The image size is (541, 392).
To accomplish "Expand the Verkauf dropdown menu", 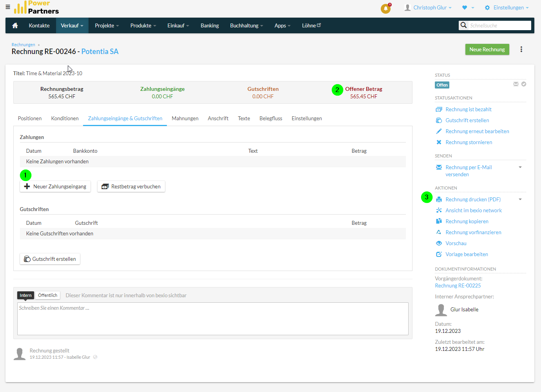I will [x=72, y=25].
